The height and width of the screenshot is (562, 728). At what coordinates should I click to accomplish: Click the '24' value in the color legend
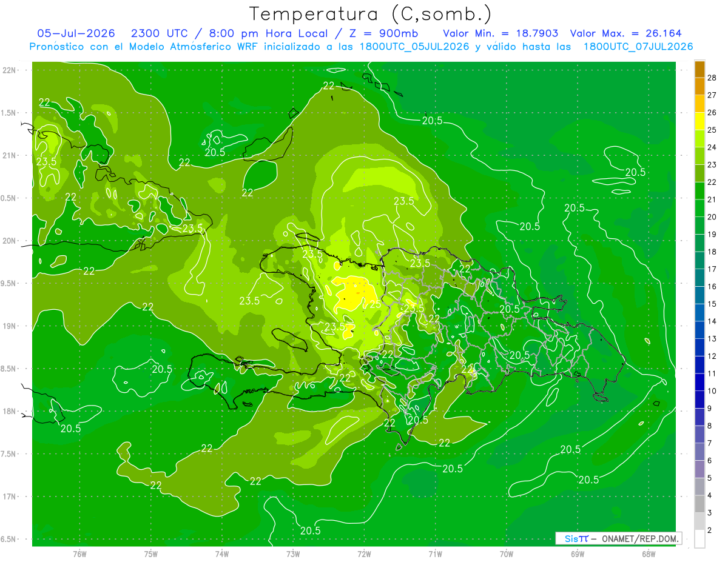[712, 147]
